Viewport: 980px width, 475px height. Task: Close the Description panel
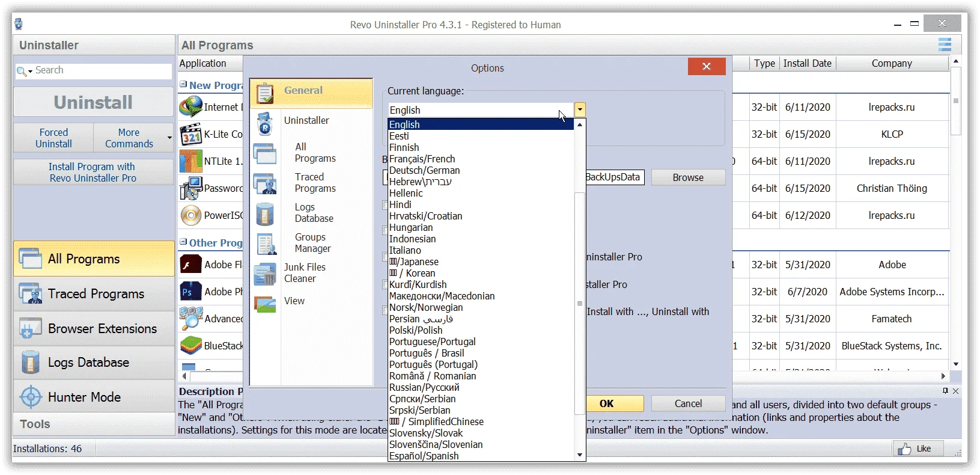[x=955, y=391]
